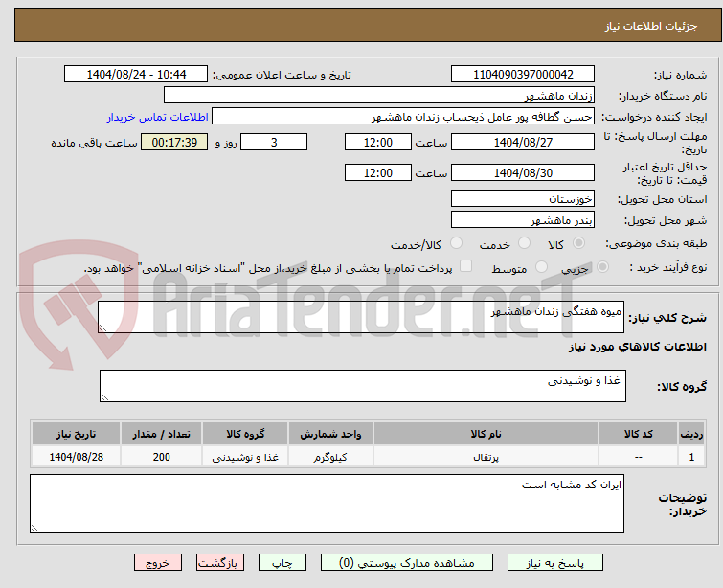Image resolution: width=723 pixels, height=588 pixels.
Task: Click the کیلوگرم unit cell
Action: [330, 457]
